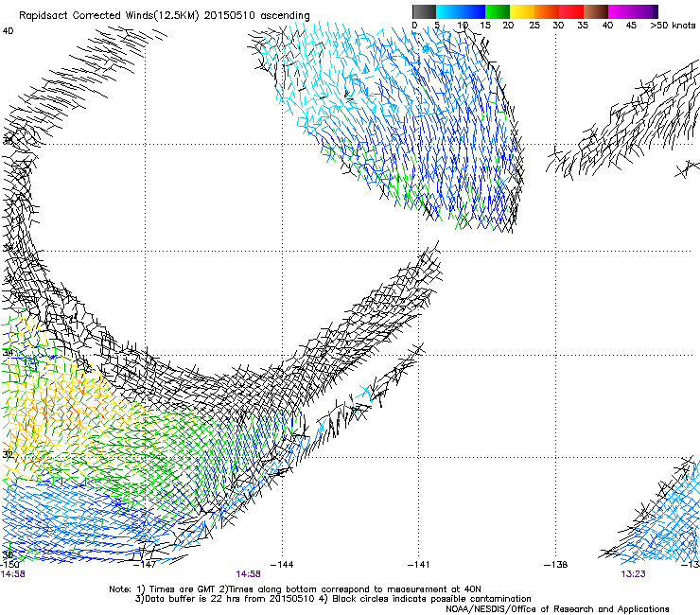Click the '20150510 ascending' date in title
The image size is (700, 615).
[256, 16]
